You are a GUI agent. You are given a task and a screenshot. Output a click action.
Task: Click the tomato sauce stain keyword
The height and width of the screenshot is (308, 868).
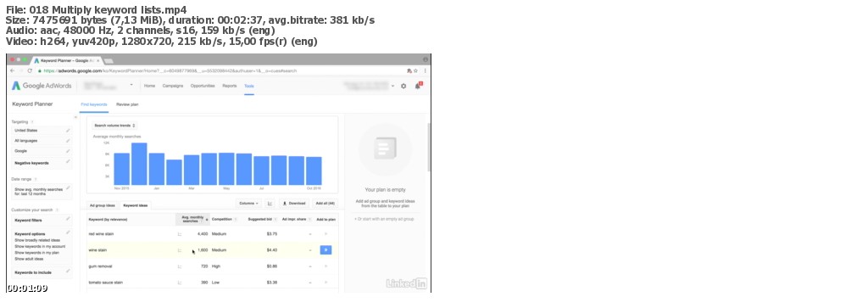tap(106, 283)
